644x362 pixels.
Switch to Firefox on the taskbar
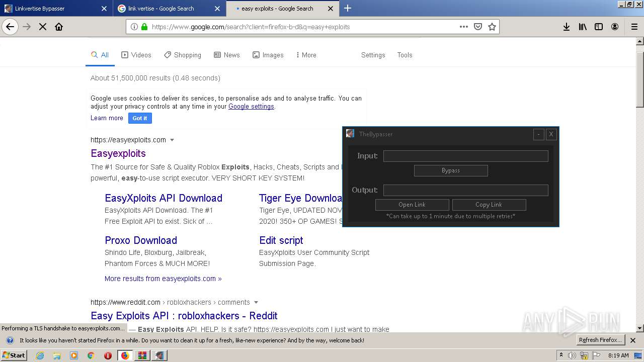tap(125, 355)
